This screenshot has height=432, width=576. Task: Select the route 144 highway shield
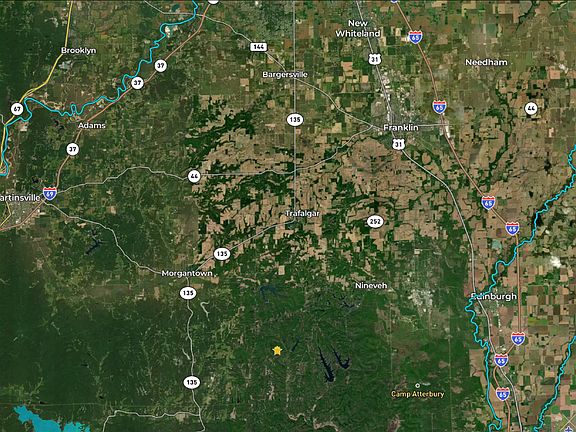click(x=259, y=47)
